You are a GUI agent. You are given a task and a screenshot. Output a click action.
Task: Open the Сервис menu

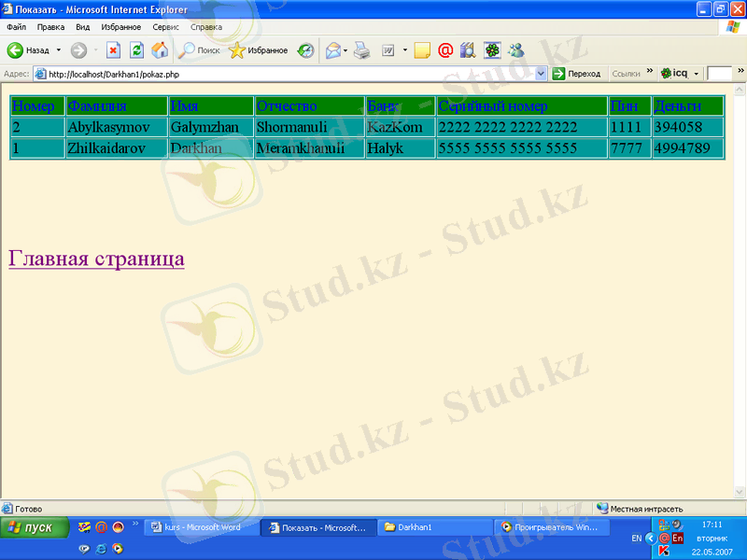tap(166, 27)
